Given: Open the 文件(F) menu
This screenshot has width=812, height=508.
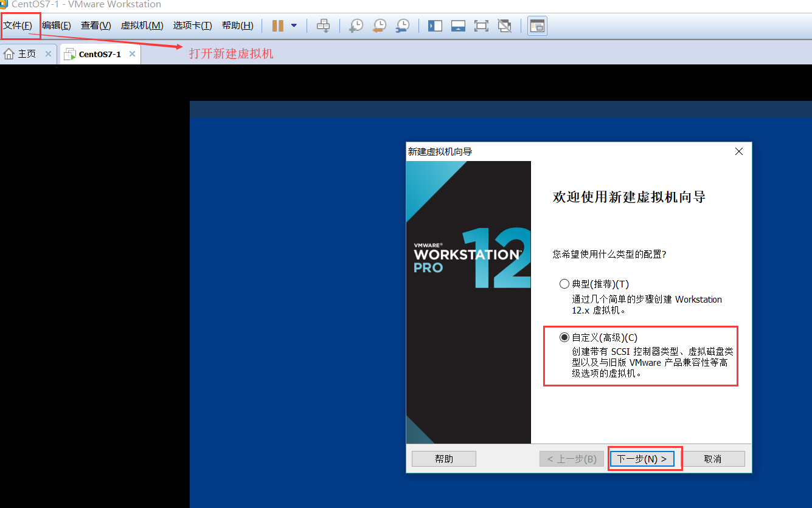Looking at the screenshot, I should click(18, 26).
